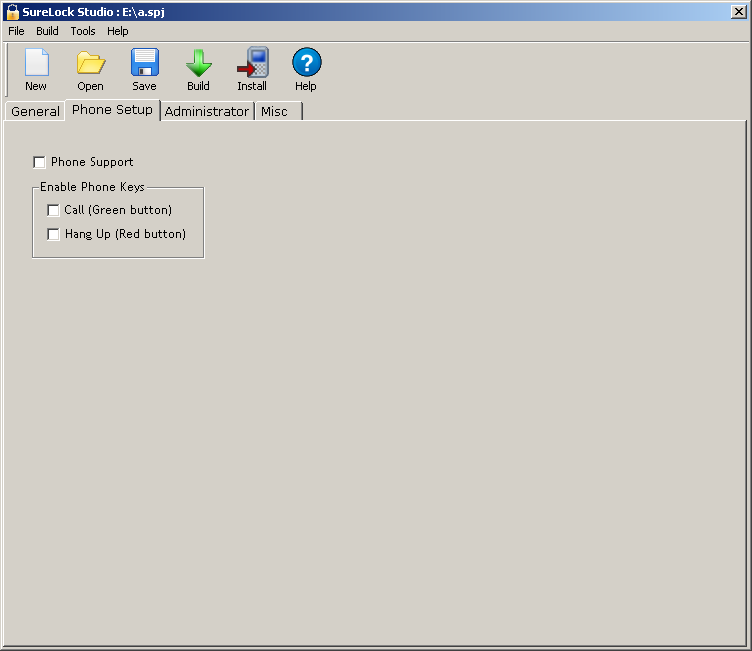
Task: Switch to the General tab
Action: coord(35,111)
